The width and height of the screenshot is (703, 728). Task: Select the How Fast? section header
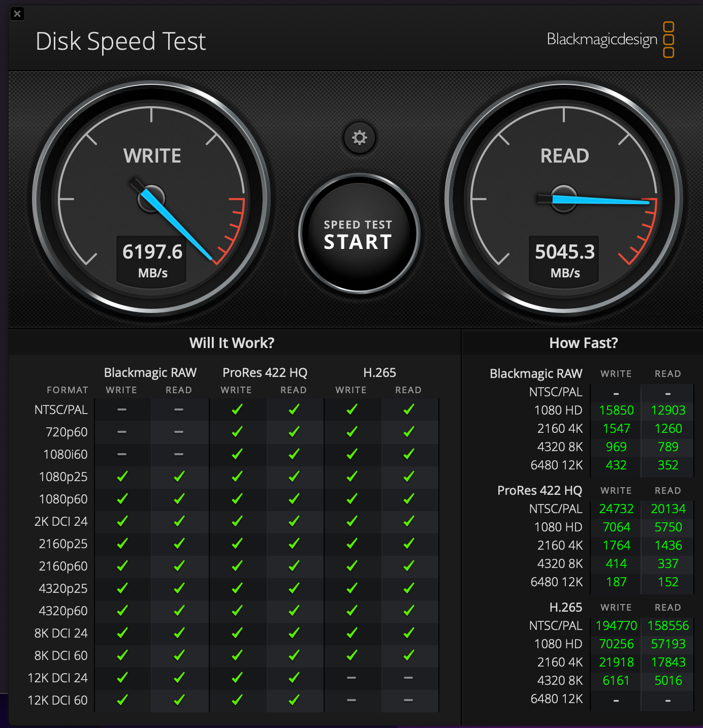tap(583, 343)
